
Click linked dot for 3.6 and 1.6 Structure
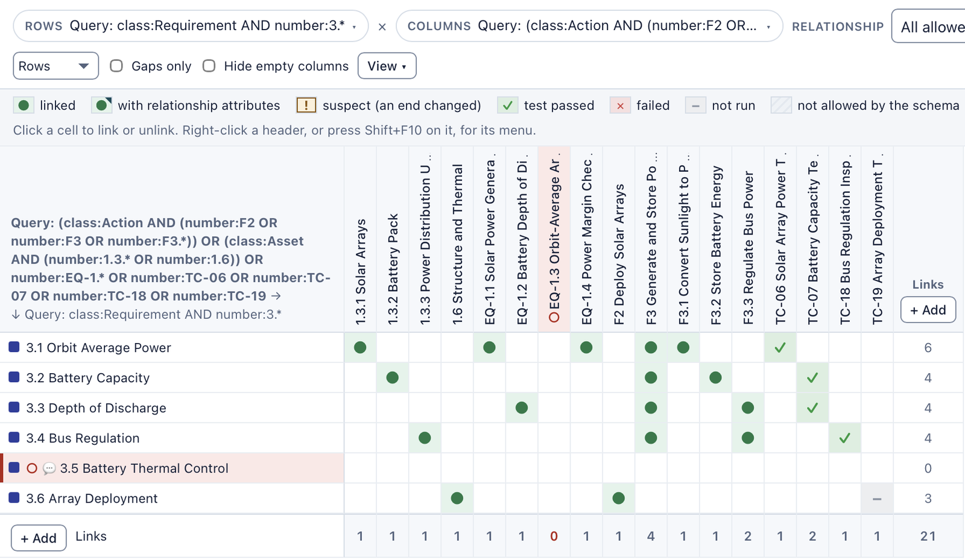457,498
